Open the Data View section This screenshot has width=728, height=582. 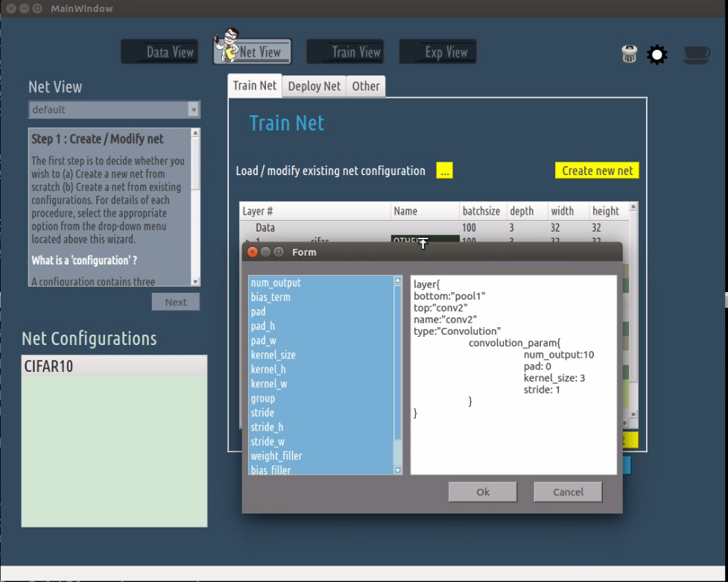(x=160, y=52)
